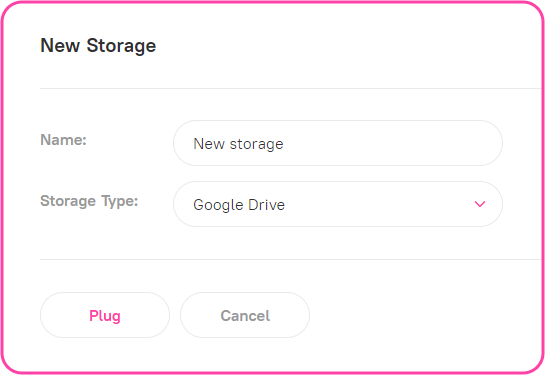
Task: Select the Google Drive text in dropdown
Action: coord(239,205)
